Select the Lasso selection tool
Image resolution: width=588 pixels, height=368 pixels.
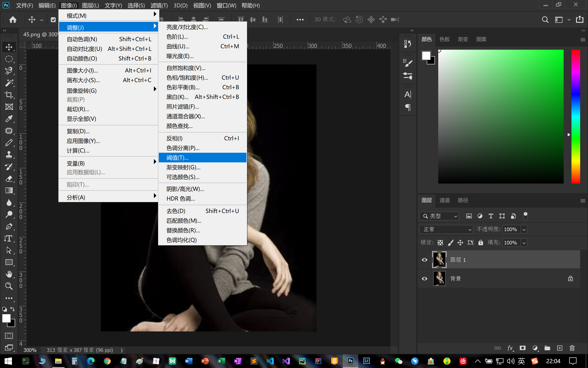click(9, 71)
